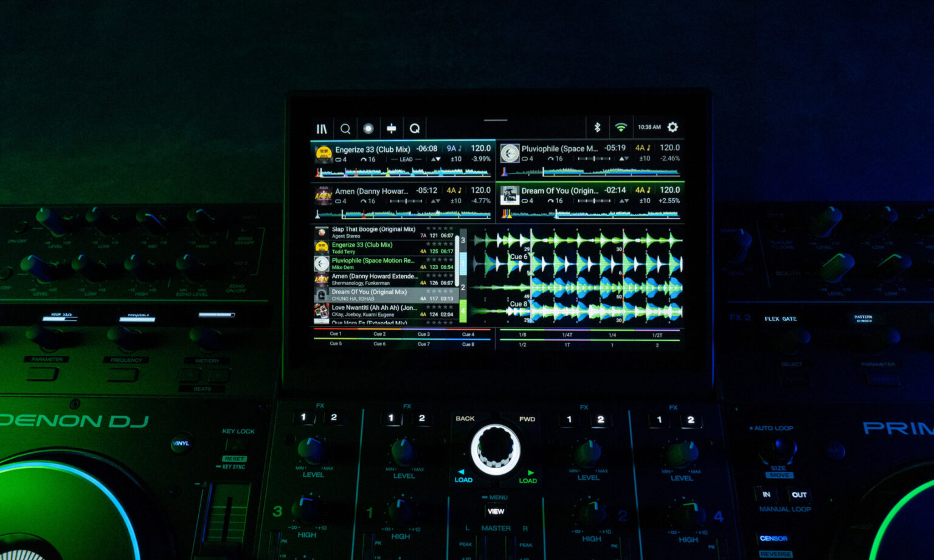Screen dimensions: 934x560
Task: Toggle LEAD sync on Engerize 33 deck
Action: tap(406, 160)
